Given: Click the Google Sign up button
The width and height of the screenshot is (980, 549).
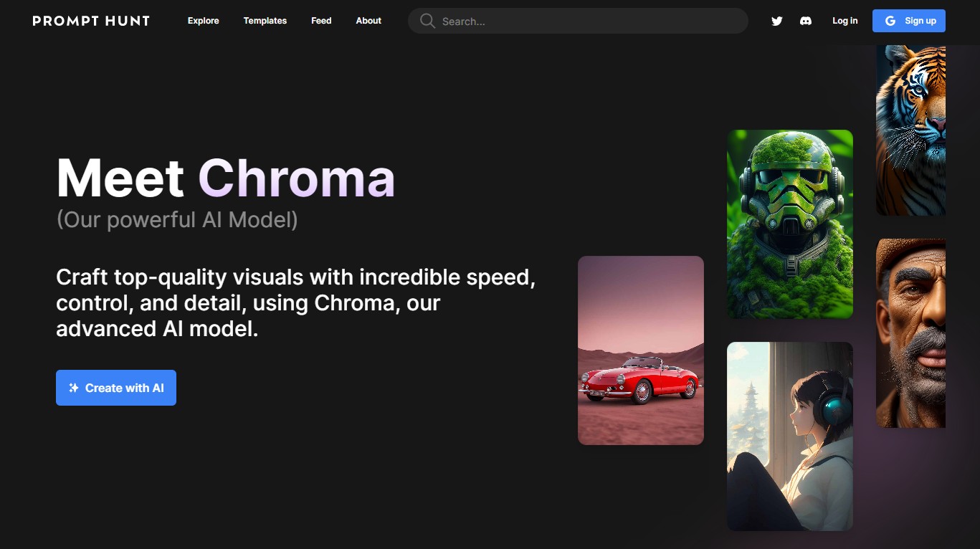Looking at the screenshot, I should 909,21.
